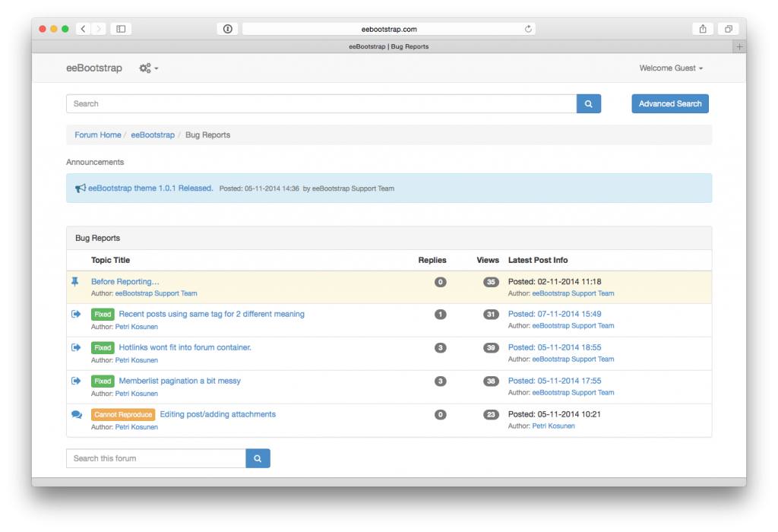This screenshot has height=532, width=778.
Task: Open latest post Posted: 05-11-2014 18:55
Action: tap(554, 347)
